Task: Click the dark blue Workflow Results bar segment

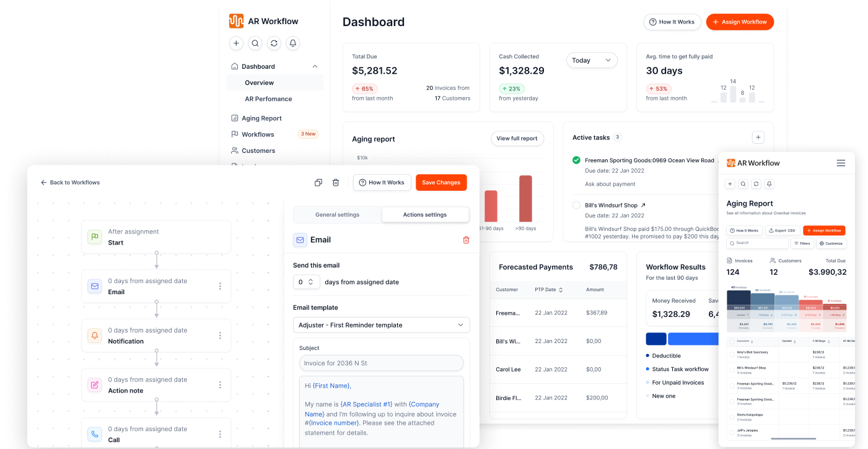Action: point(656,339)
